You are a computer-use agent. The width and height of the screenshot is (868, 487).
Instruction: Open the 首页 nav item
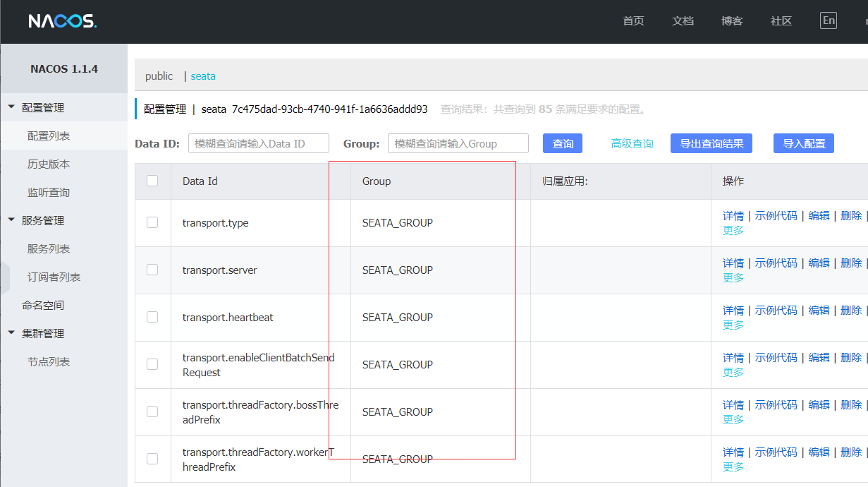(633, 21)
